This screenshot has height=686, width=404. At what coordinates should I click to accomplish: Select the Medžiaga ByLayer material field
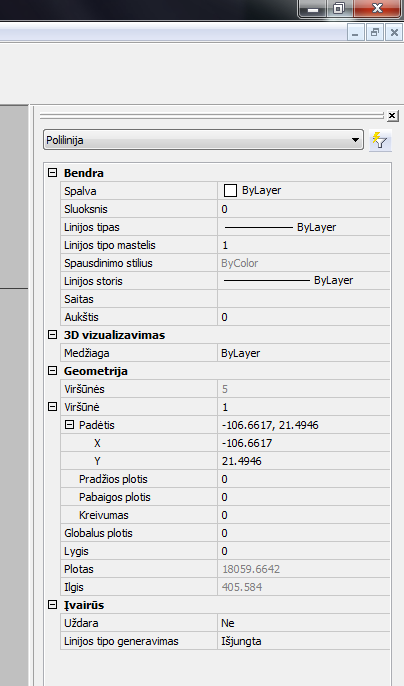(x=303, y=353)
